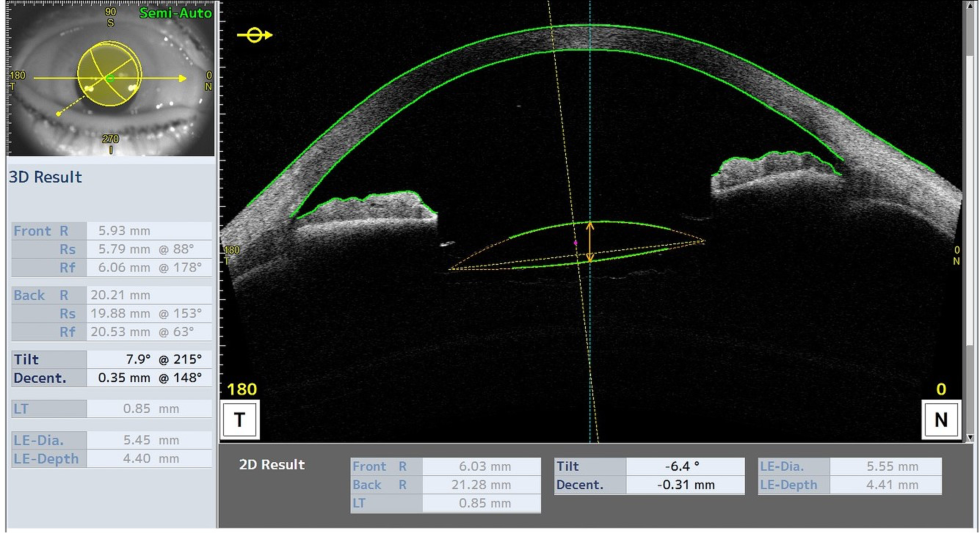Click the T temporal marker box

(x=239, y=420)
